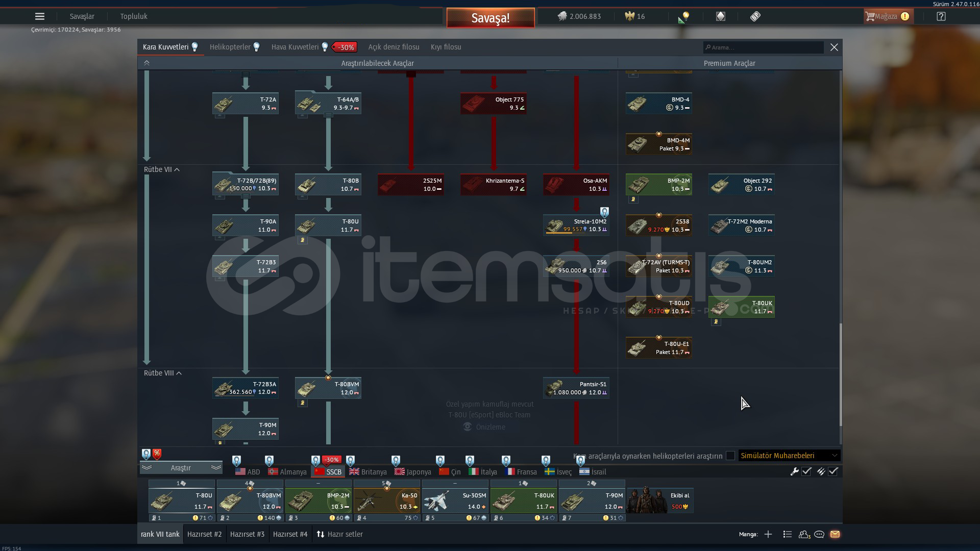
Task: Select the Pantsir-S1 vehicle card
Action: 576,388
